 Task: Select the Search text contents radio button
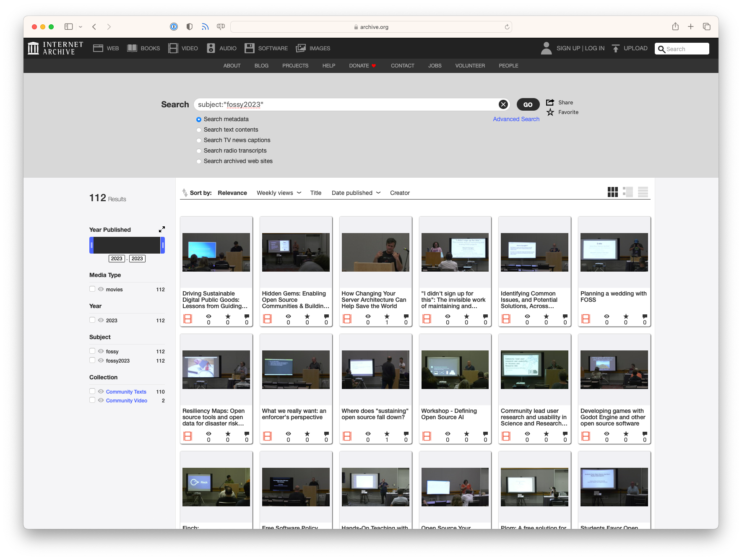198,130
